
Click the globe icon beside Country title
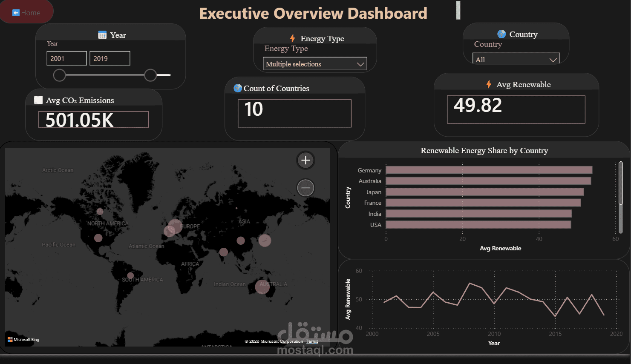pos(501,34)
